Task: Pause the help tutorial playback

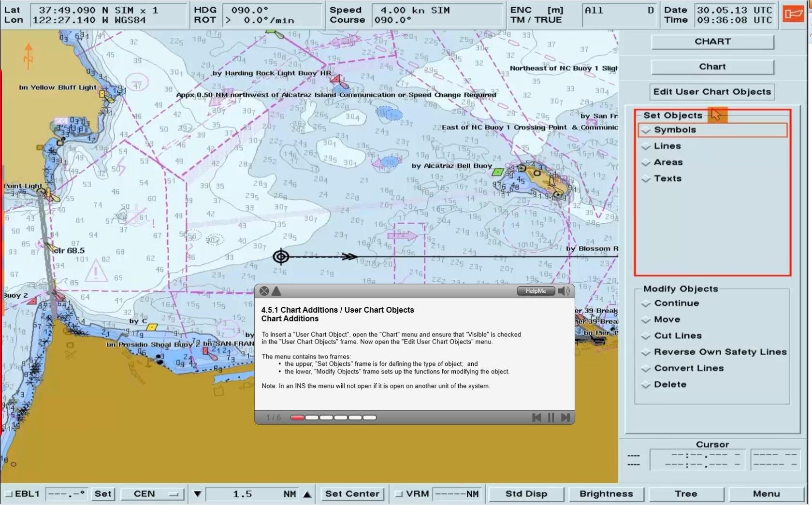Action: (551, 418)
